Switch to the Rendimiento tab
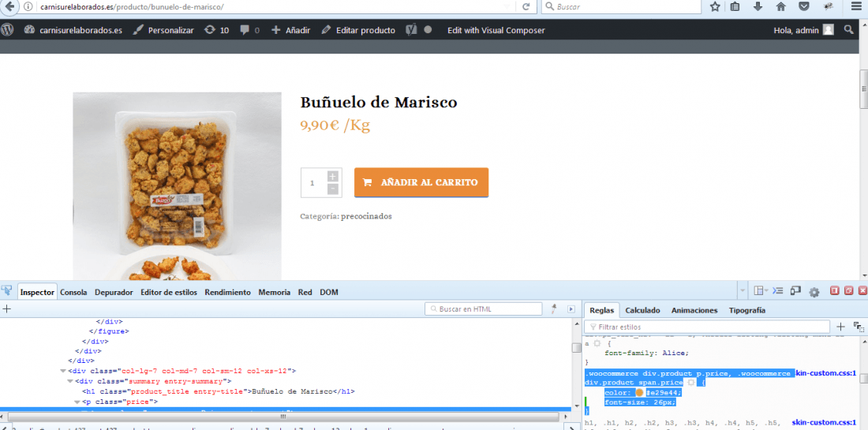 click(227, 292)
